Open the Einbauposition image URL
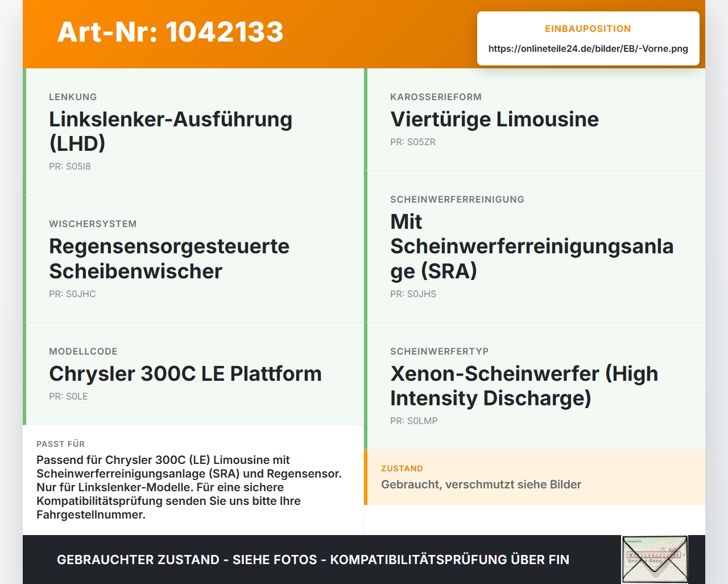728x584 pixels. coord(588,49)
